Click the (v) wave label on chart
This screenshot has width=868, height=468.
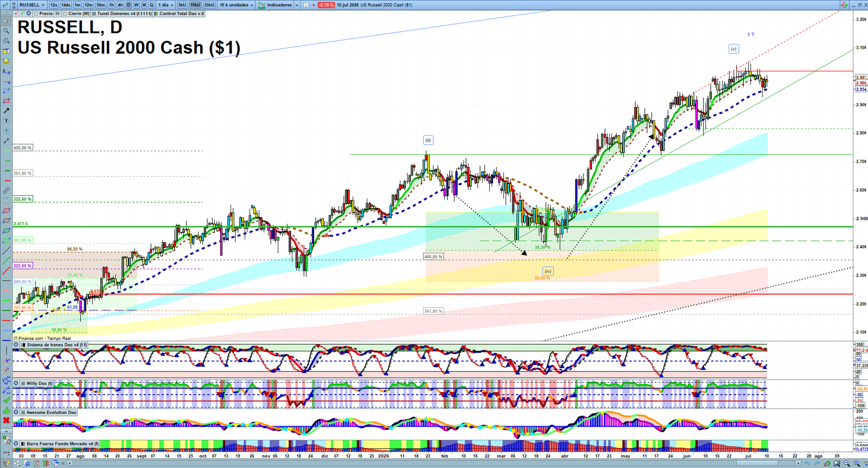[733, 49]
